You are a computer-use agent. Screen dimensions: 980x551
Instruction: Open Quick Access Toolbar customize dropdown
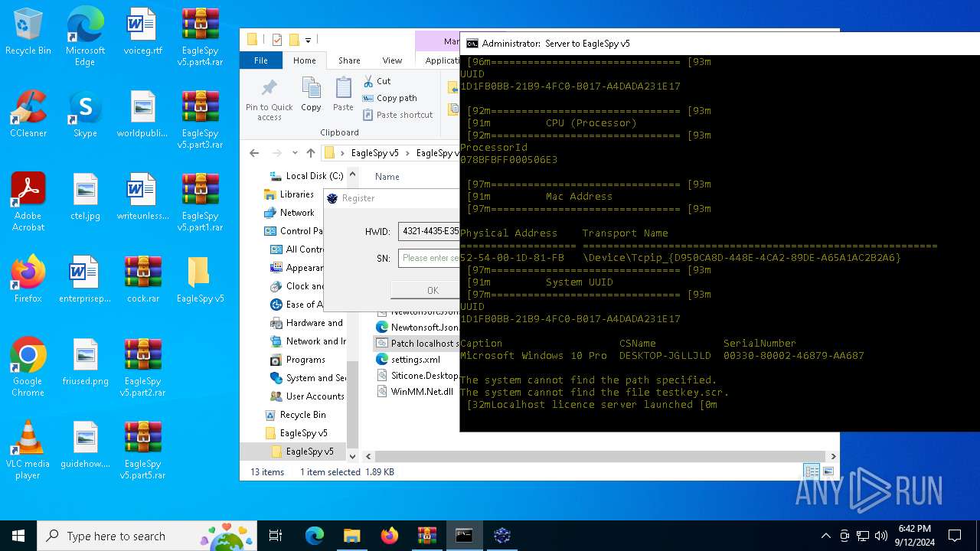click(308, 40)
